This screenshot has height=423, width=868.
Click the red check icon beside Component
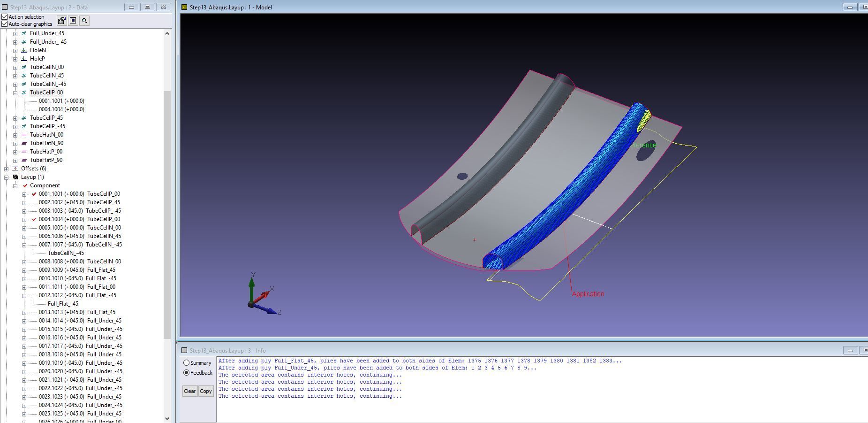coord(25,185)
